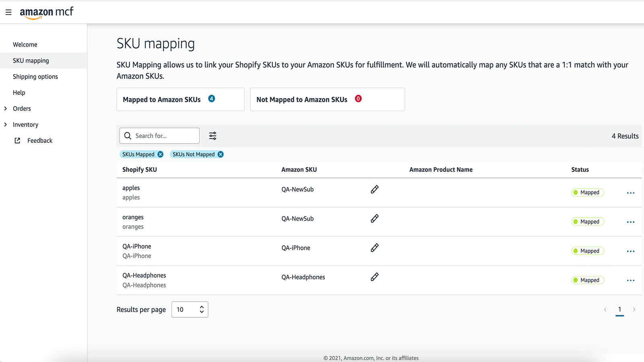The width and height of the screenshot is (644, 362).
Task: Open the Results per page dropdown
Action: tap(190, 309)
